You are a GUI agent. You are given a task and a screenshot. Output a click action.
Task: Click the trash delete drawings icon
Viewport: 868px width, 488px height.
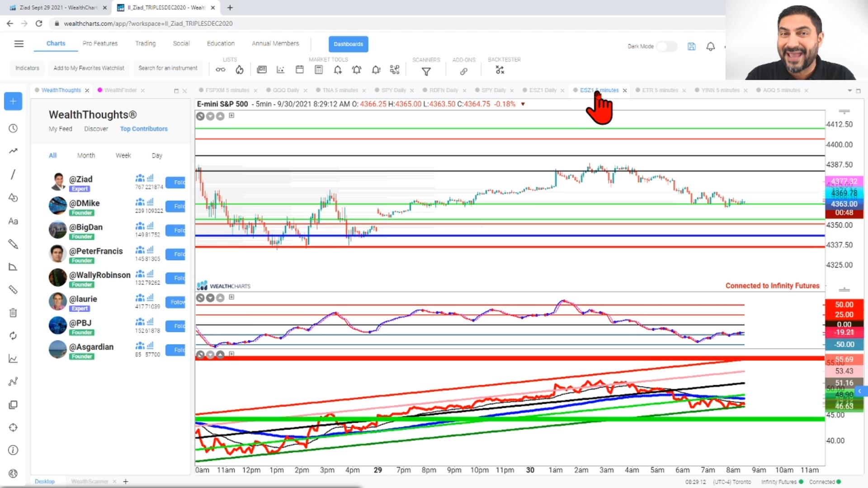(x=13, y=313)
